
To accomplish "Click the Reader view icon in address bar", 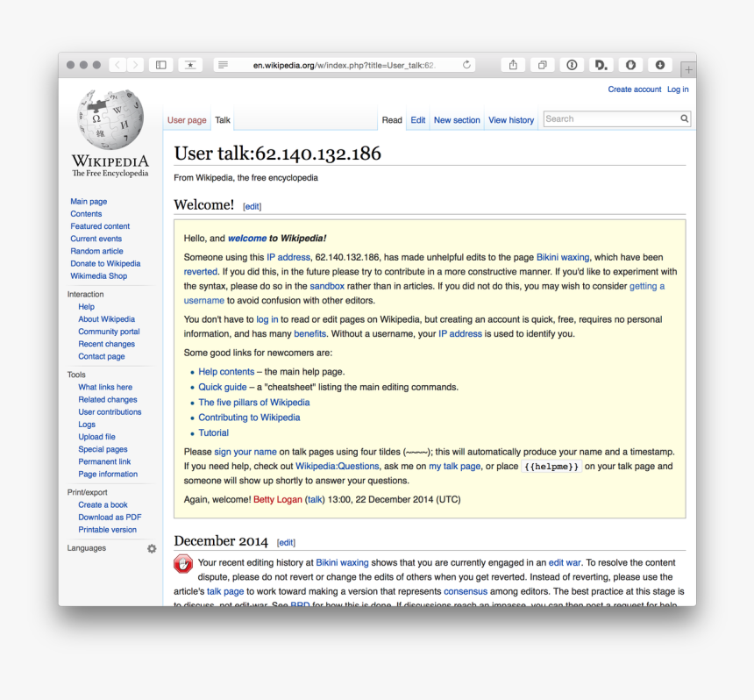I will click(x=224, y=65).
